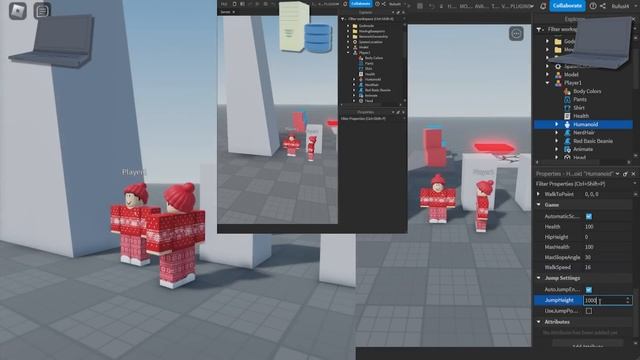Click the Pants icon in right Explorer
This screenshot has width=640, height=360.
(x=567, y=100)
